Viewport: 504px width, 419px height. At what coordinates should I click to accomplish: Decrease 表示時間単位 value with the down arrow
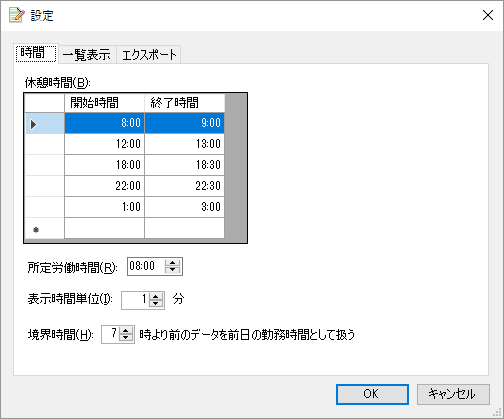[x=156, y=304]
